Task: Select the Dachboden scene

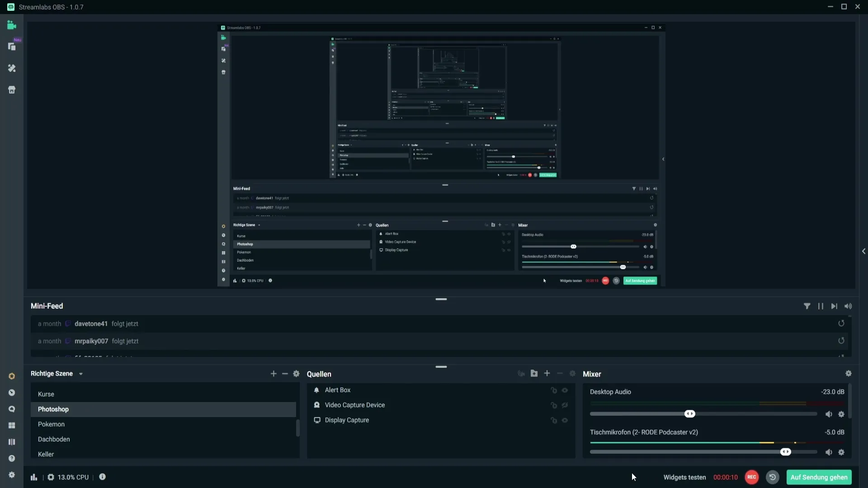Action: pyautogui.click(x=163, y=439)
